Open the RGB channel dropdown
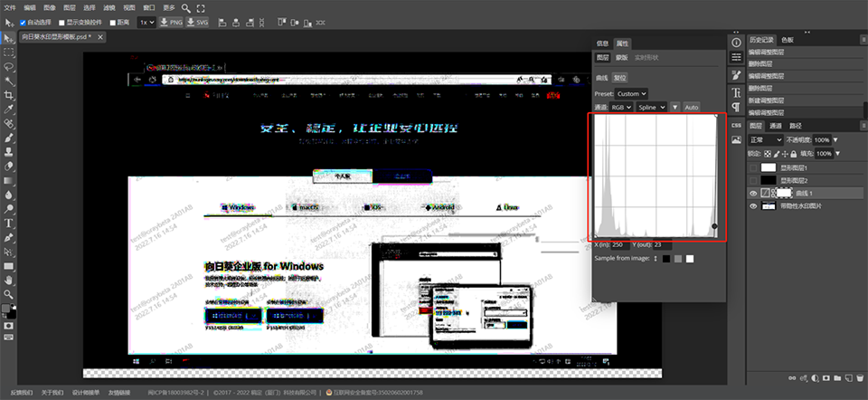This screenshot has height=400, width=868. coord(623,107)
